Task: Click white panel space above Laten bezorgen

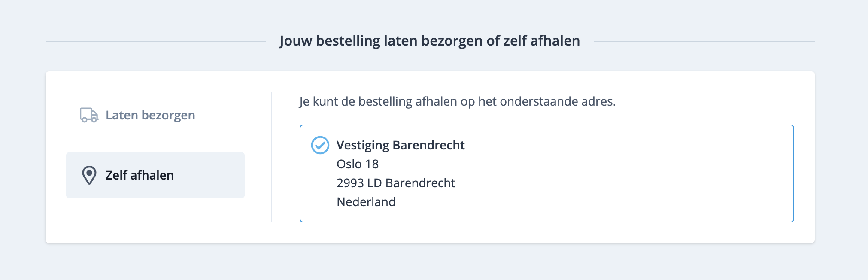Action: [155, 86]
